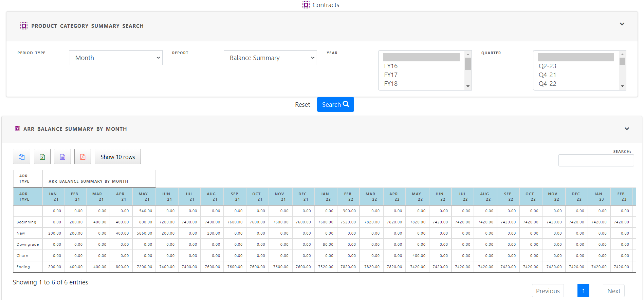Screen dimensions: 644x300
Task: Copy table using the copy icon button
Action: pyautogui.click(x=22, y=157)
